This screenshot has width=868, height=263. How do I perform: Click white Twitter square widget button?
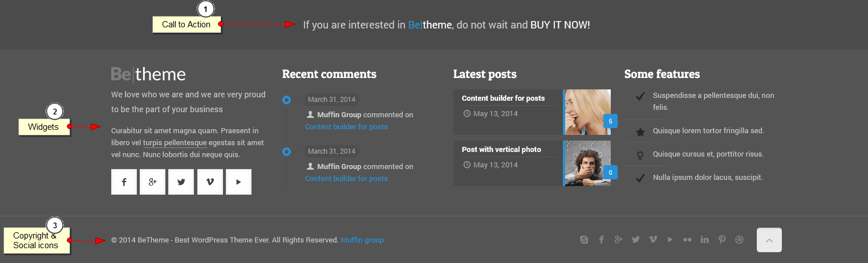pos(181,182)
